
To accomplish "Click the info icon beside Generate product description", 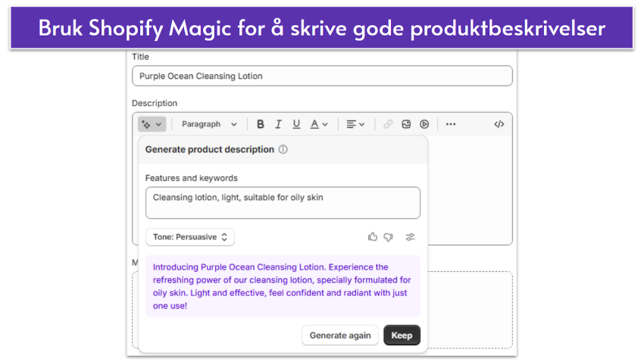I will click(283, 150).
